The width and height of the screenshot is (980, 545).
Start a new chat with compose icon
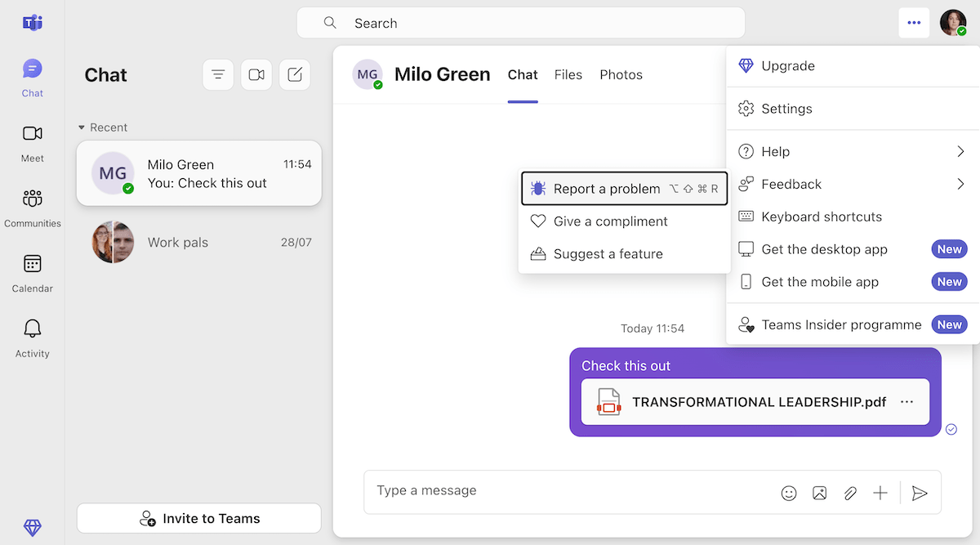point(295,74)
